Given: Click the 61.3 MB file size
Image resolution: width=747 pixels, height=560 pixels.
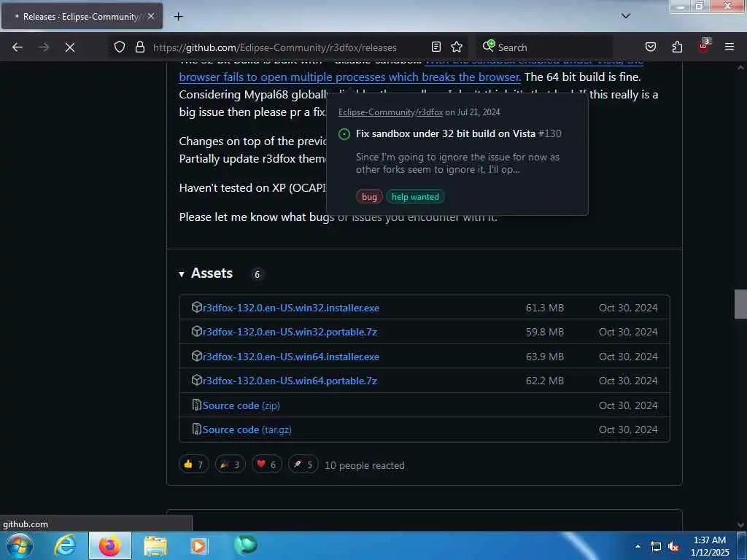Looking at the screenshot, I should (x=544, y=308).
